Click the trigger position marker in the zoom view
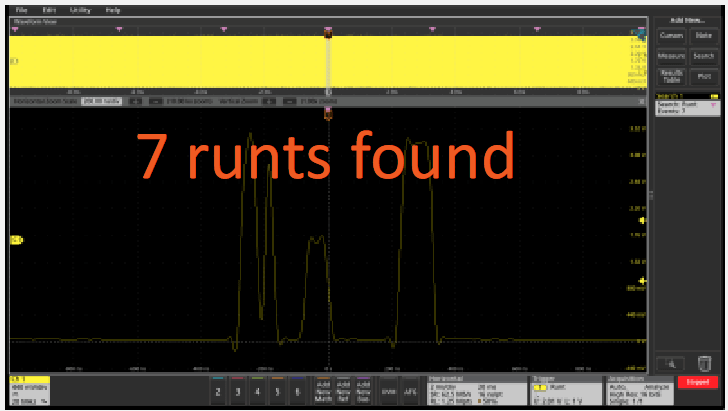The width and height of the screenshot is (728, 411). tap(328, 113)
